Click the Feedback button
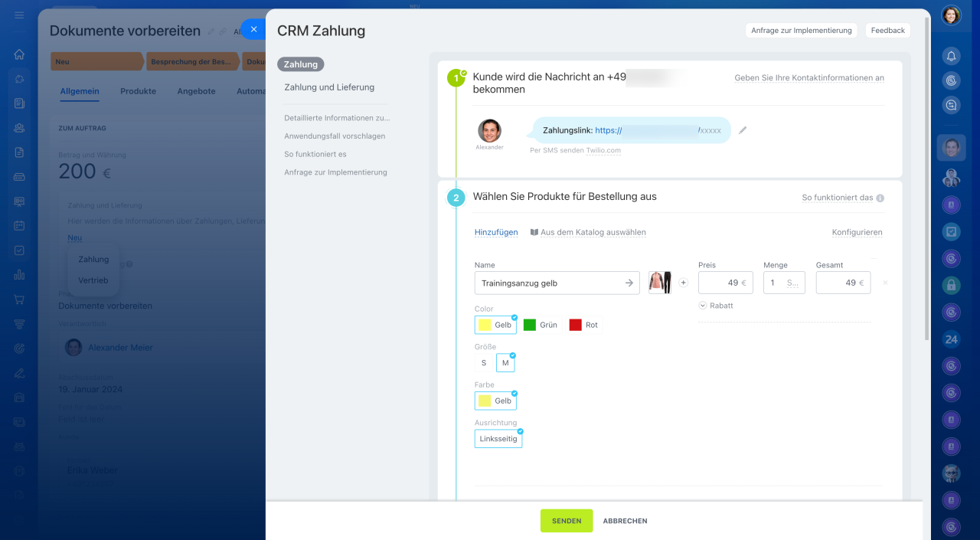 coord(888,30)
